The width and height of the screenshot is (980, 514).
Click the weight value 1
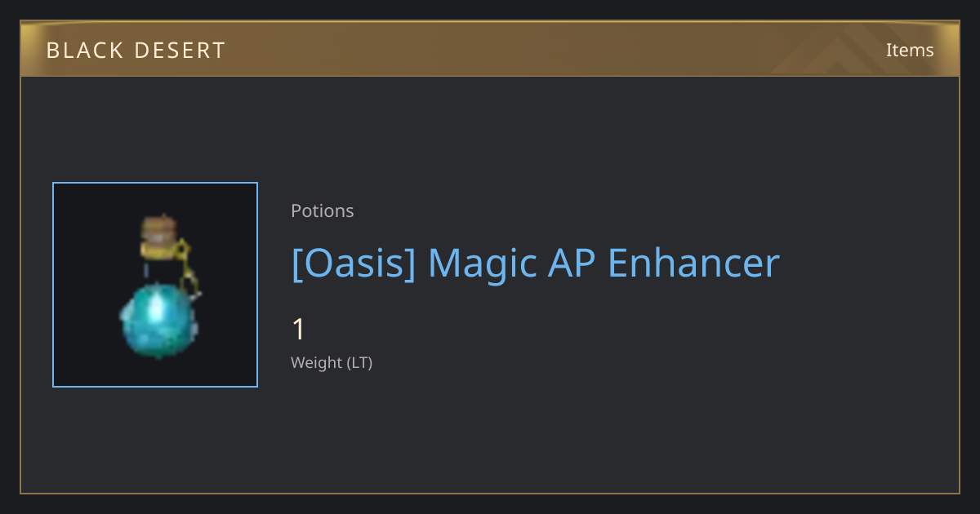pyautogui.click(x=298, y=330)
